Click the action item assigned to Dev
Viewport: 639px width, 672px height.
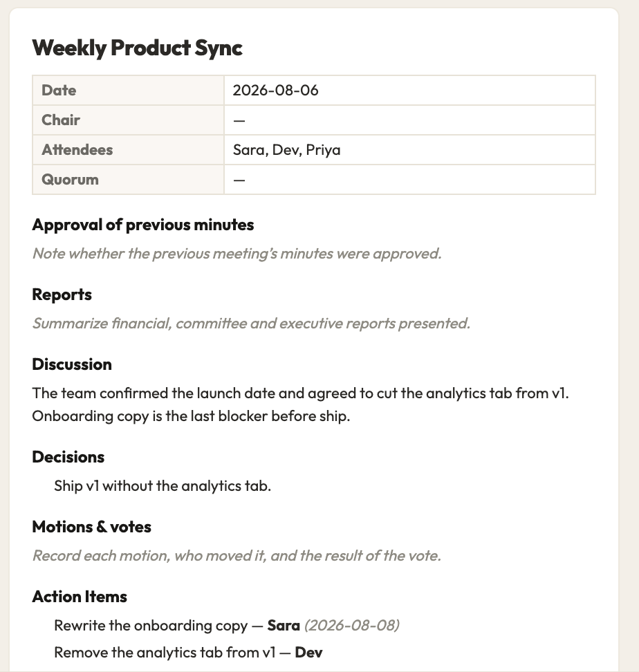(188, 653)
